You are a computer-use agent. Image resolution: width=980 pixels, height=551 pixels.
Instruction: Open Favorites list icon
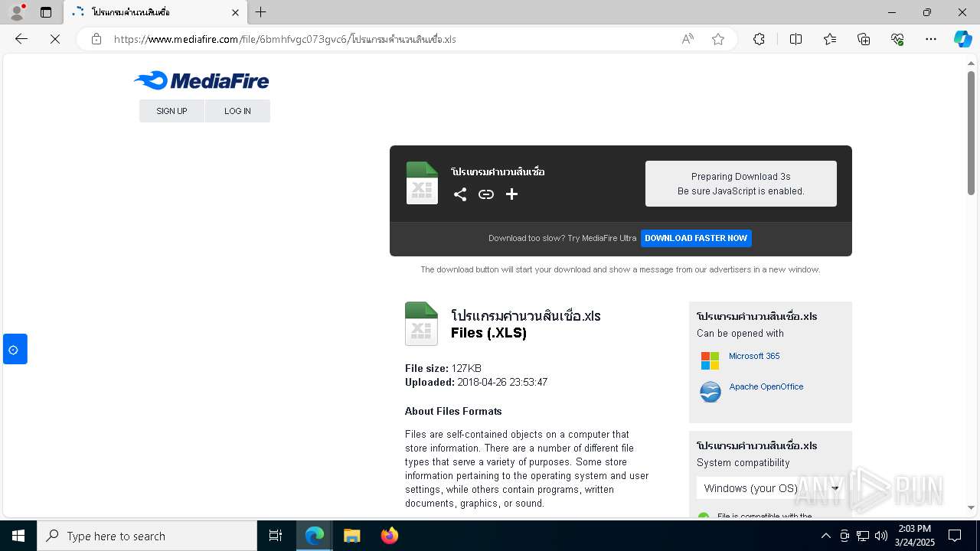pyautogui.click(x=830, y=39)
